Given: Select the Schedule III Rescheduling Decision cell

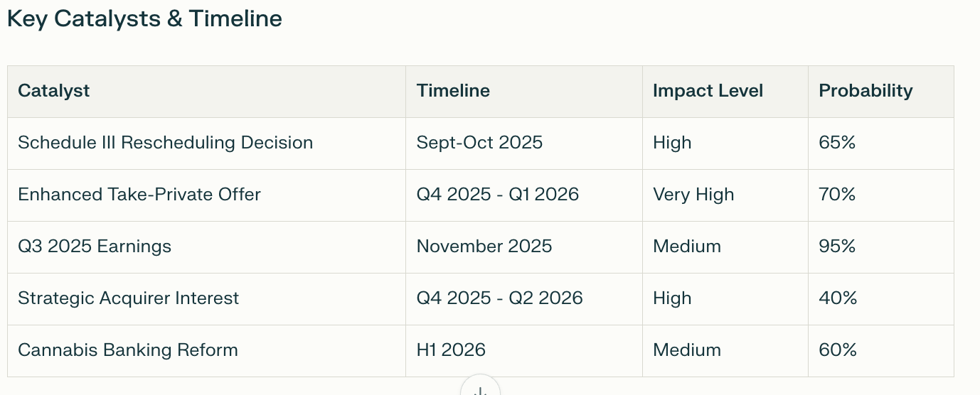Looking at the screenshot, I should 165,143.
